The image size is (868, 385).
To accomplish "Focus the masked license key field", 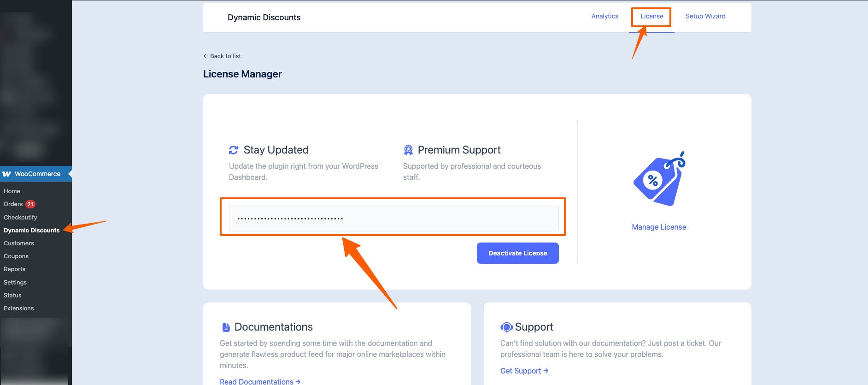I will tap(393, 218).
